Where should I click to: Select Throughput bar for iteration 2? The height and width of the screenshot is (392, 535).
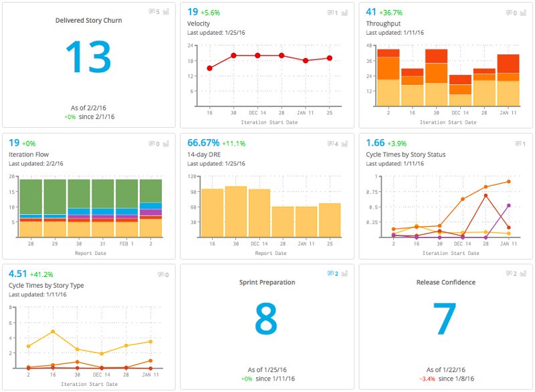pyautogui.click(x=389, y=78)
